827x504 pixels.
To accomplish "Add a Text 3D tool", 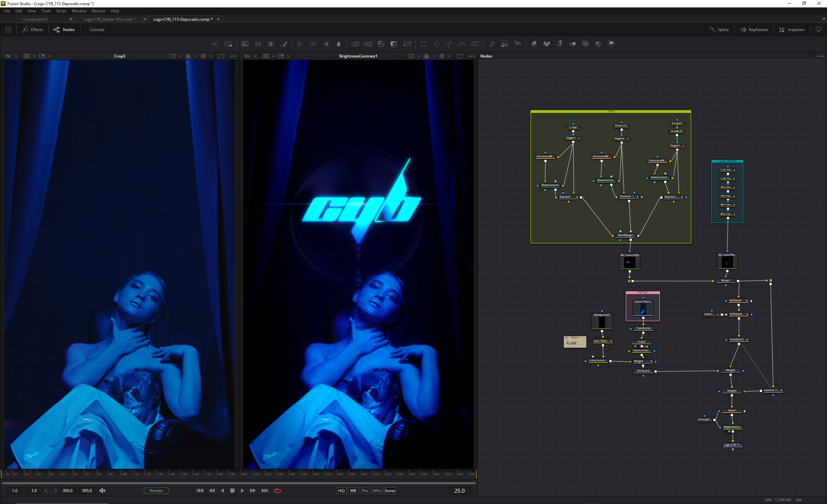I will tap(560, 44).
